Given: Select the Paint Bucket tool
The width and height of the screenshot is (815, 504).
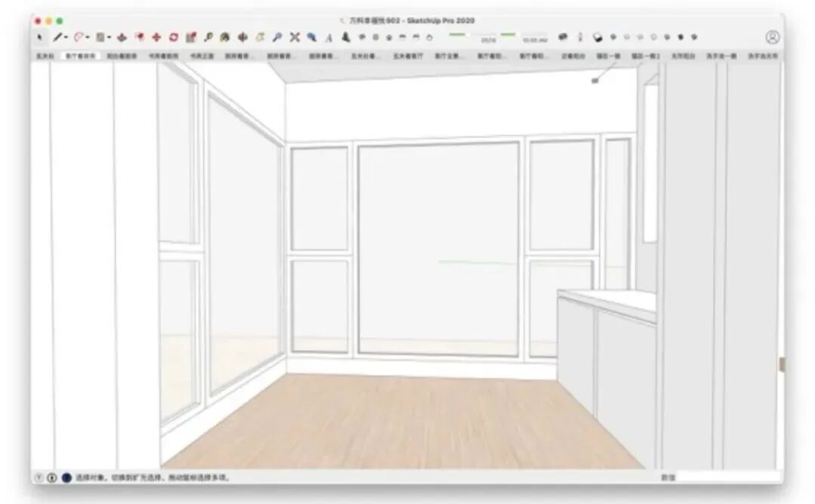Looking at the screenshot, I should (225, 38).
